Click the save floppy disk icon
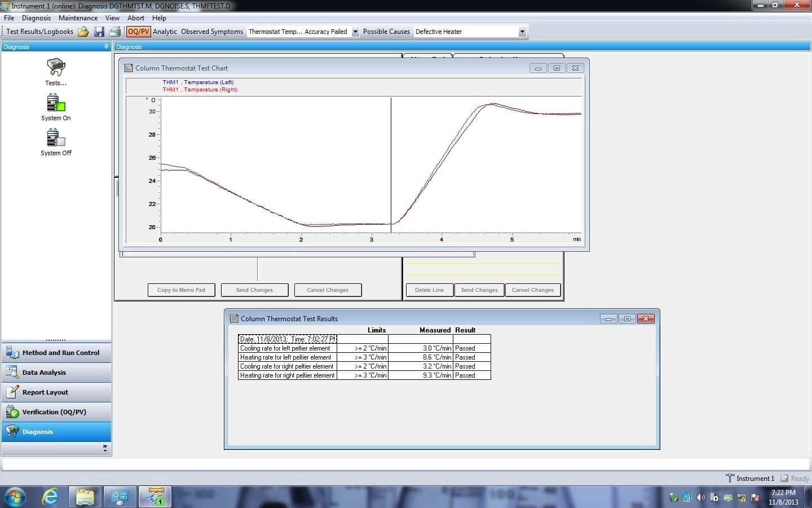Image resolution: width=812 pixels, height=508 pixels. (x=99, y=32)
